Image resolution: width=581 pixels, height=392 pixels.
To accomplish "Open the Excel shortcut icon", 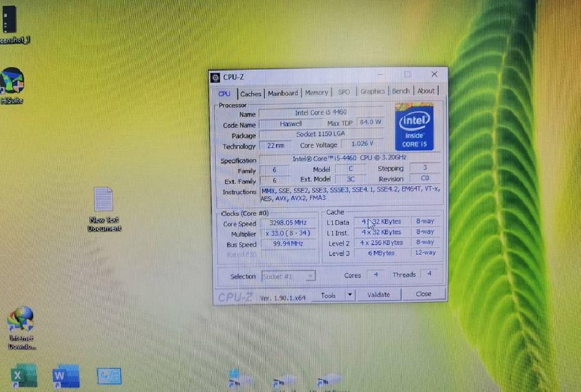I will click(24, 376).
